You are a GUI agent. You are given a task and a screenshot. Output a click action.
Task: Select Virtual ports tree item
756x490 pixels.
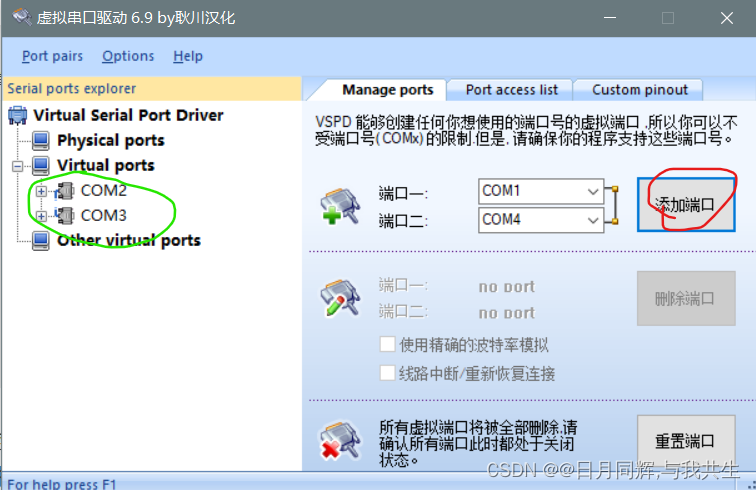pyautogui.click(x=106, y=165)
